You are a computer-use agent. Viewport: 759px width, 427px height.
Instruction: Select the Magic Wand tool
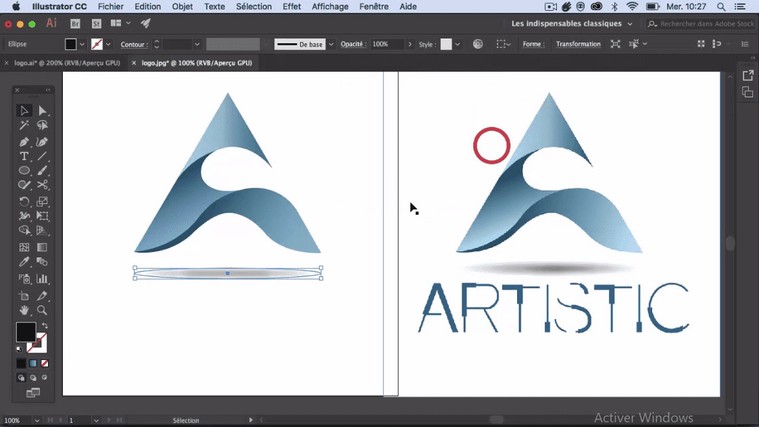(24, 125)
